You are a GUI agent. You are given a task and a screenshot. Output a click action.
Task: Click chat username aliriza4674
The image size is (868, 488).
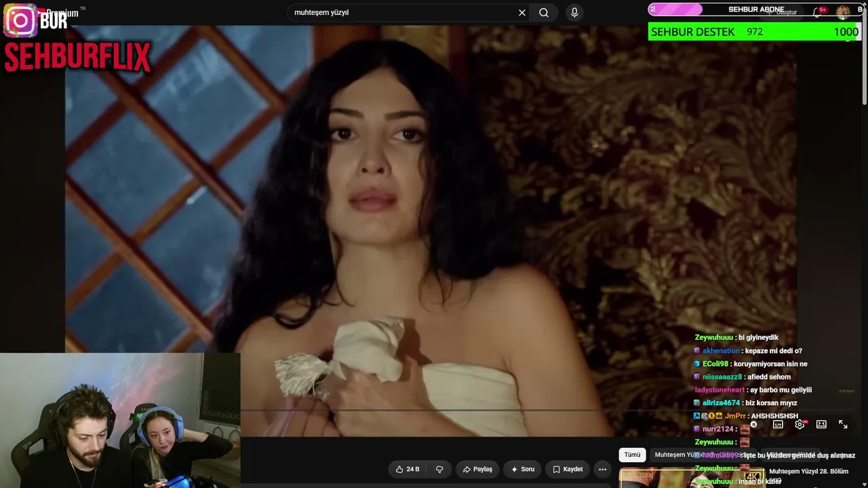722,403
